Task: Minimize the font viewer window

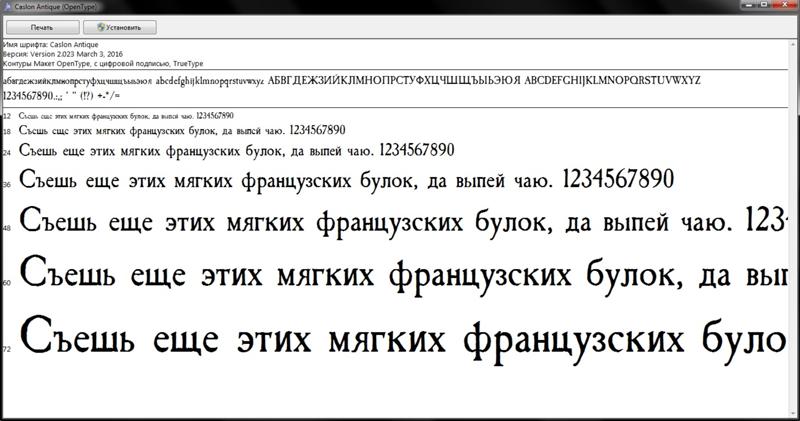Action: point(749,5)
